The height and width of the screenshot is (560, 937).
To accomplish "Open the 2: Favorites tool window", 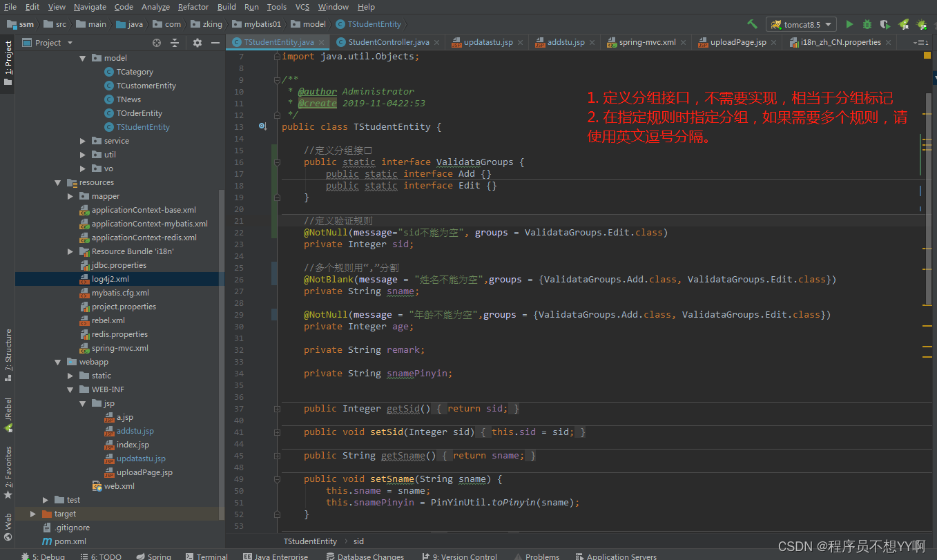I will coord(8,473).
